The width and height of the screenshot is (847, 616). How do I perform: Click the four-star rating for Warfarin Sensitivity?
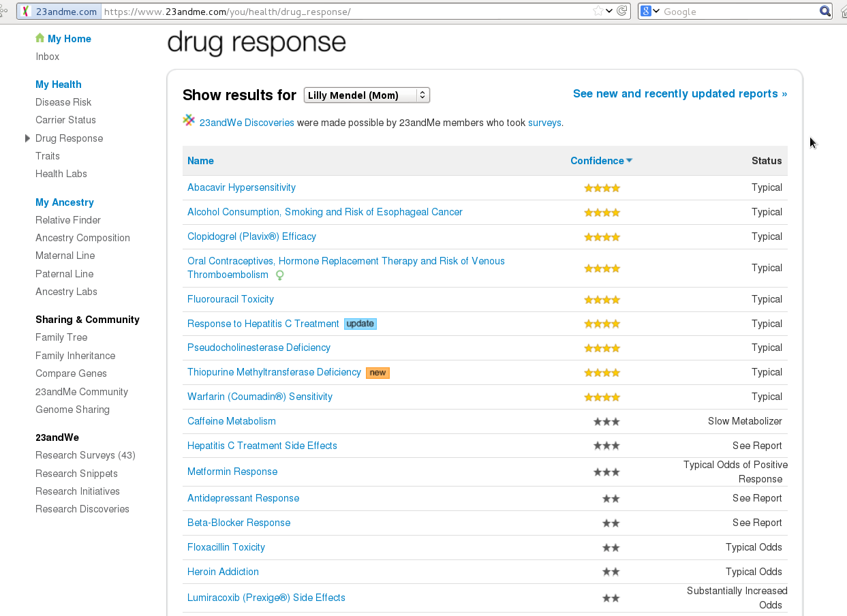[602, 397]
